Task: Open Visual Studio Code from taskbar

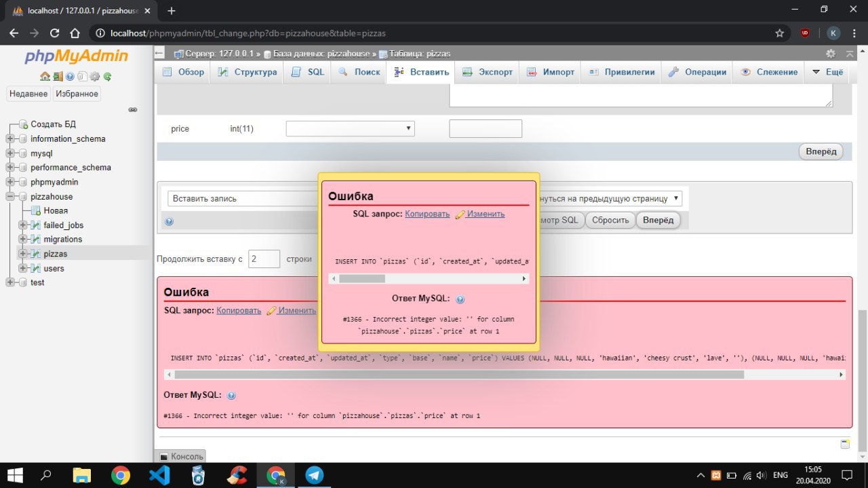Action: 159,475
